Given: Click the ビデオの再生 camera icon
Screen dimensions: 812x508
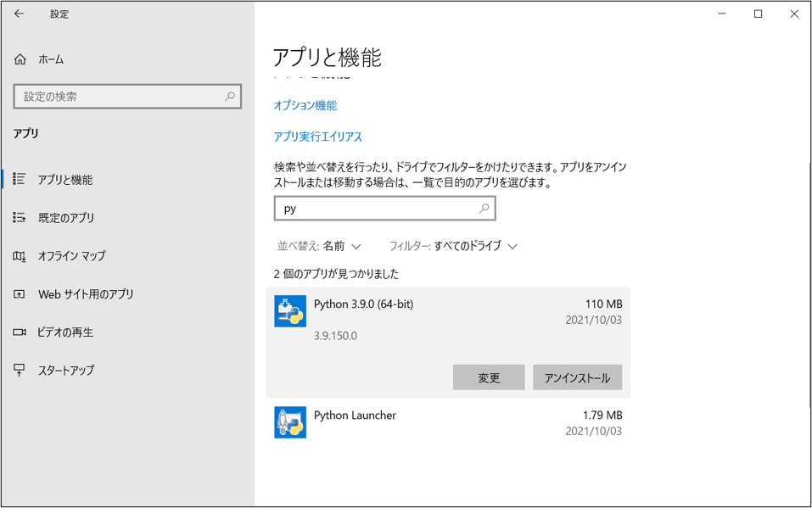Looking at the screenshot, I should coord(20,332).
